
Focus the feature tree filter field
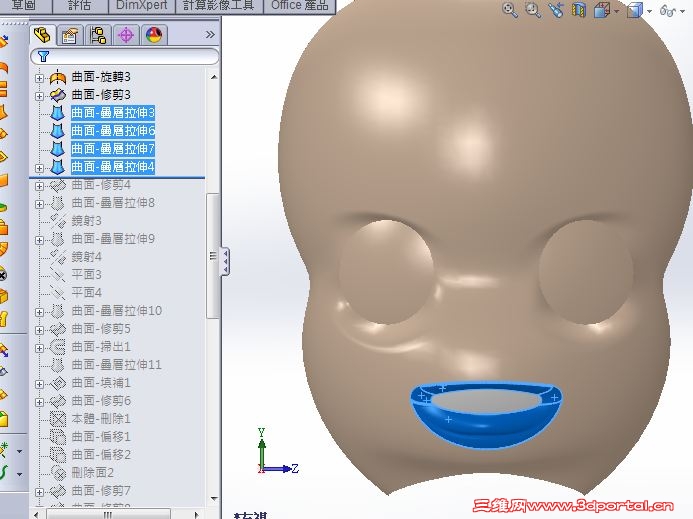point(125,57)
